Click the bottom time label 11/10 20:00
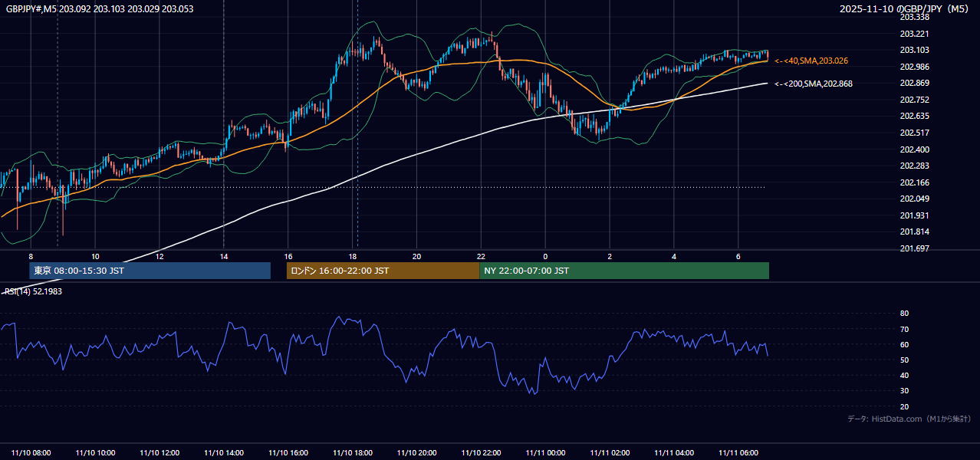Screen dimensions: 980x460 tap(416, 453)
